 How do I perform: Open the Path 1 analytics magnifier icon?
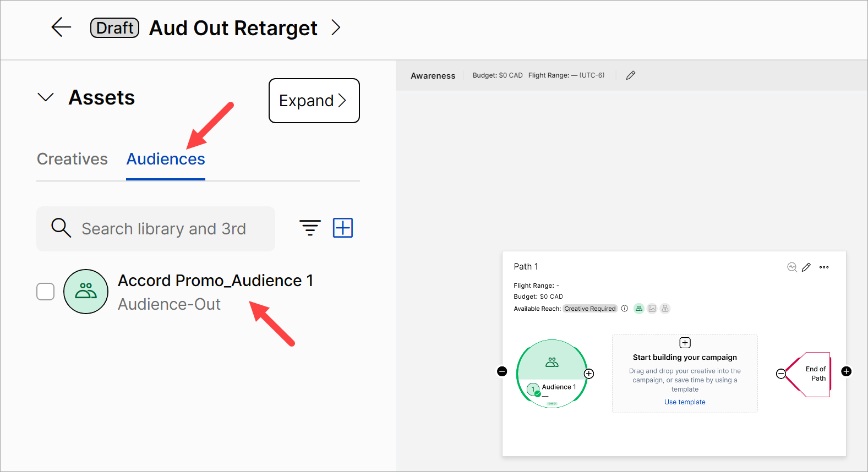[791, 267]
